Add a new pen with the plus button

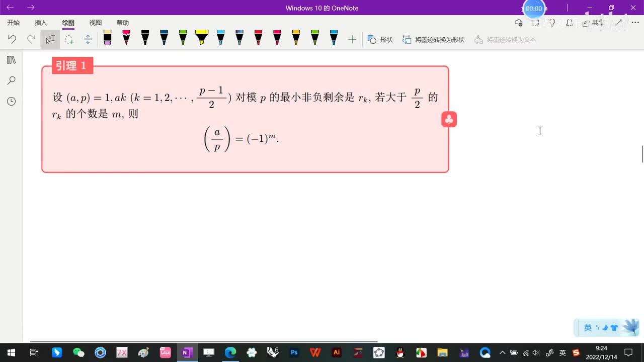click(352, 39)
